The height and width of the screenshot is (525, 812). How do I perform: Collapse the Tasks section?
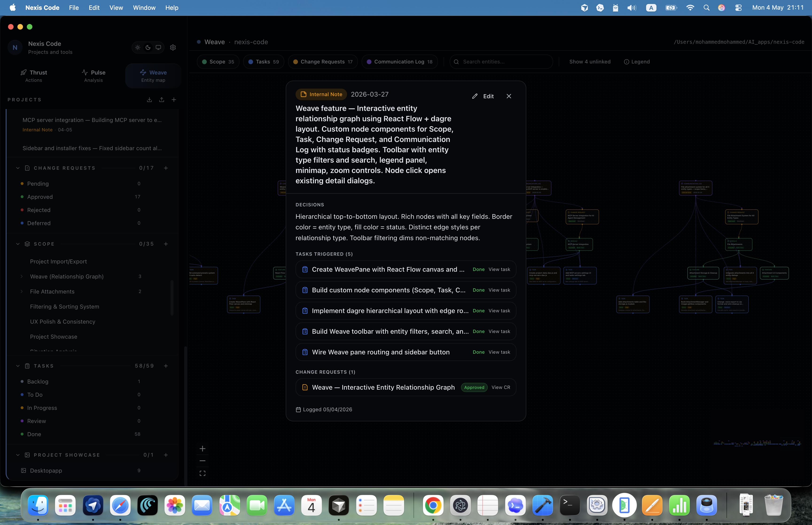[x=18, y=366]
